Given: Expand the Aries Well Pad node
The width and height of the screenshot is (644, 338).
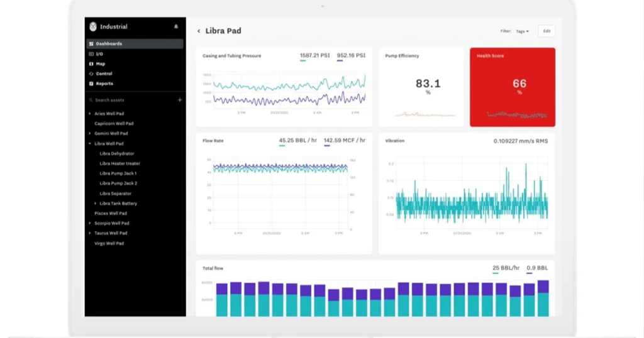Looking at the screenshot, I should pyautogui.click(x=90, y=114).
